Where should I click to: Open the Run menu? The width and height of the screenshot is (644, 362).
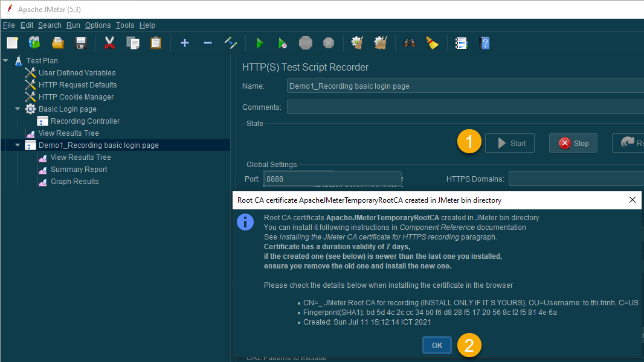pos(73,25)
